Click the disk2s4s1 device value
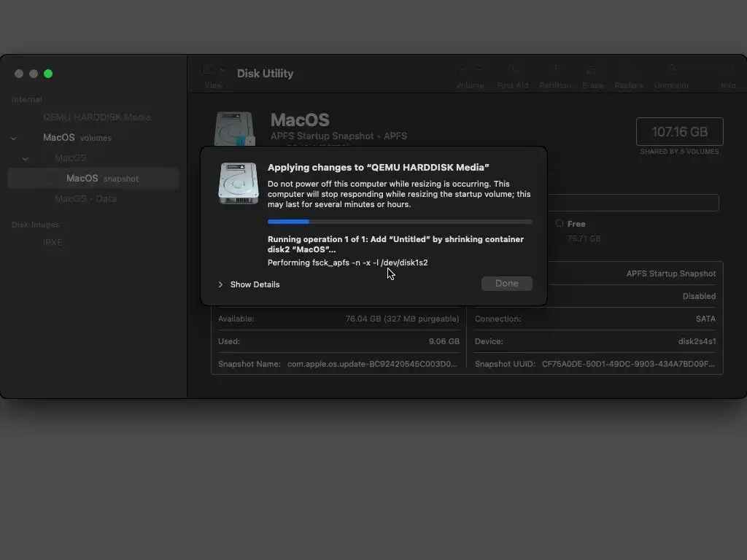Image resolution: width=747 pixels, height=560 pixels. [x=697, y=341]
